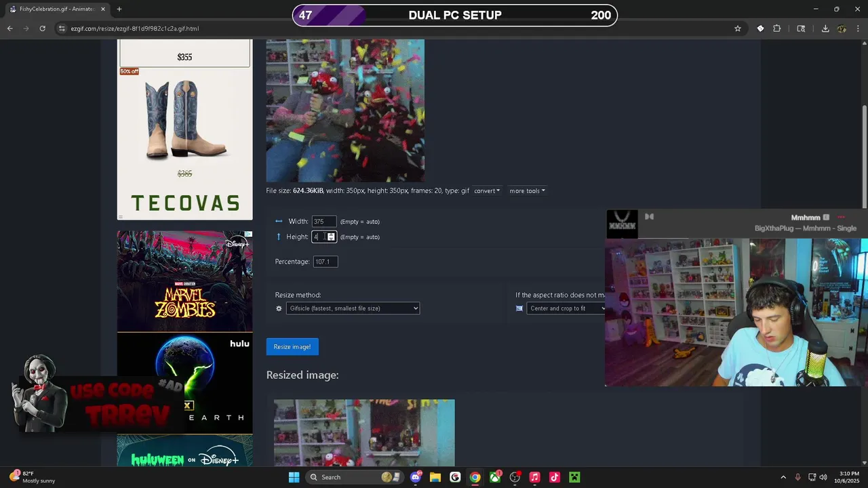Click the $355 product listing
The width and height of the screenshot is (868, 488).
pos(184,54)
